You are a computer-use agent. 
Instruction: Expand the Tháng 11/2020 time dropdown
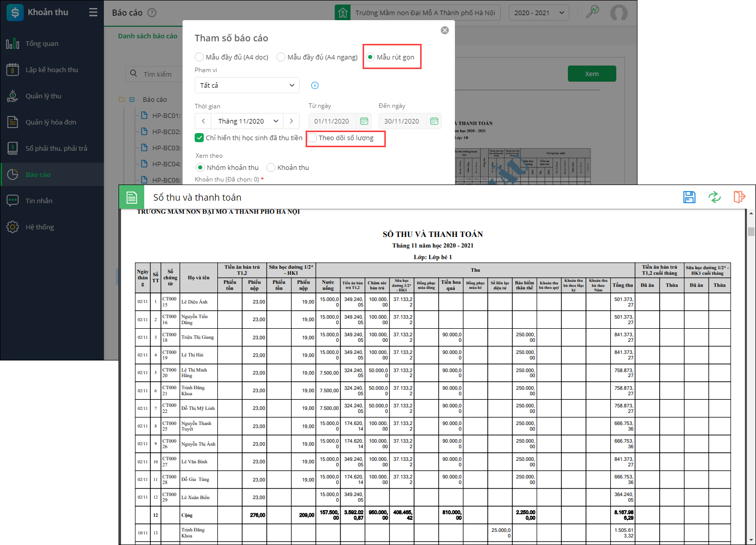[x=248, y=121]
